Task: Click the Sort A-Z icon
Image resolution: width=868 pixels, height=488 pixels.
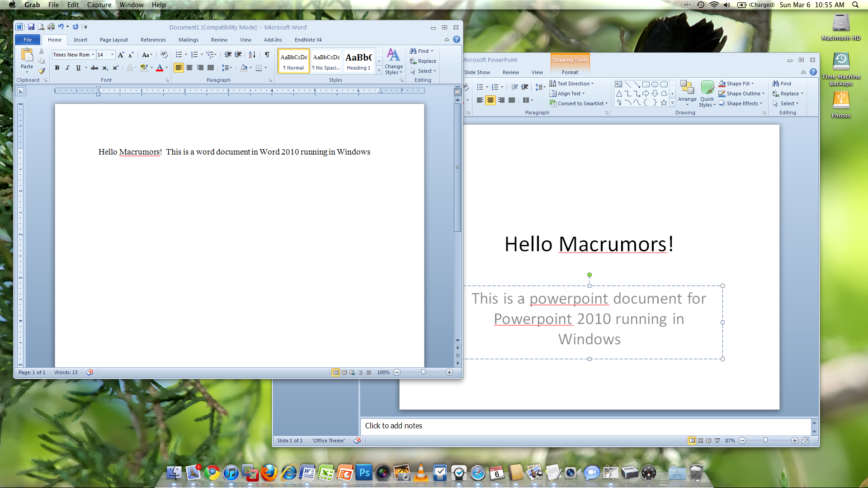Action: (x=252, y=55)
